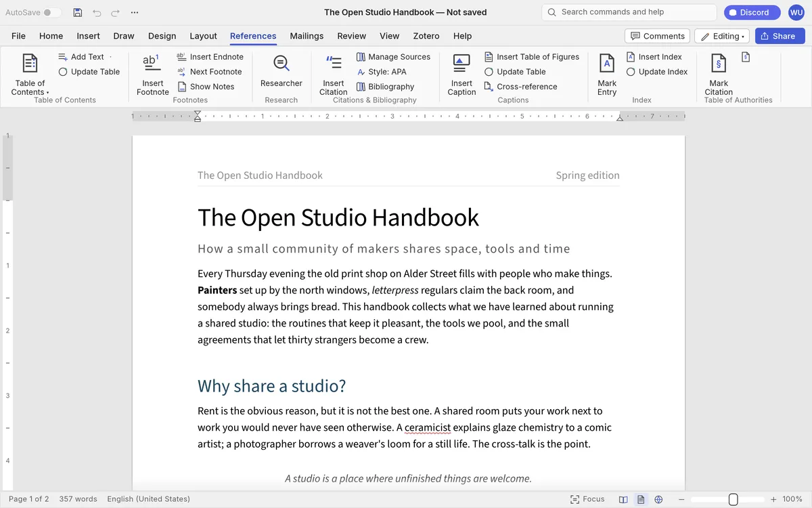
Task: Switch to the Insert tab
Action: 88,36
